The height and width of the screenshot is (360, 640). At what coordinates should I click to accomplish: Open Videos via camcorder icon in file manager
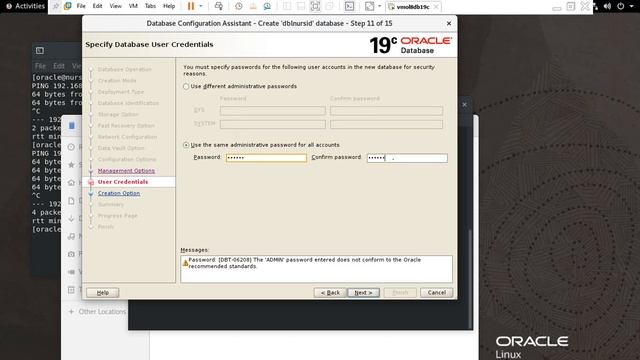pyautogui.click(x=71, y=272)
